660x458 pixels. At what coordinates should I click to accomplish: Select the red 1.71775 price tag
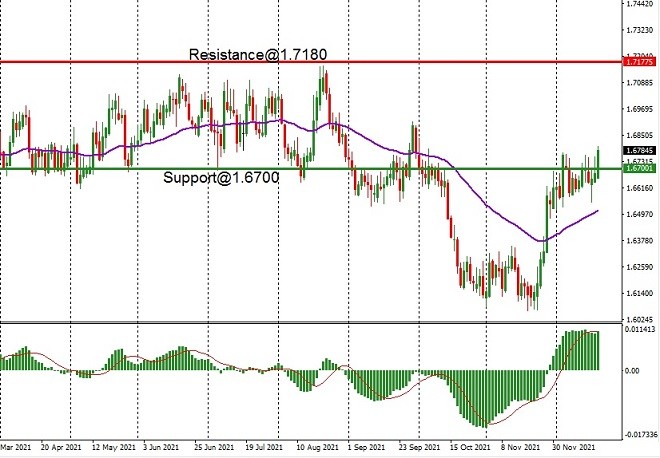639,62
